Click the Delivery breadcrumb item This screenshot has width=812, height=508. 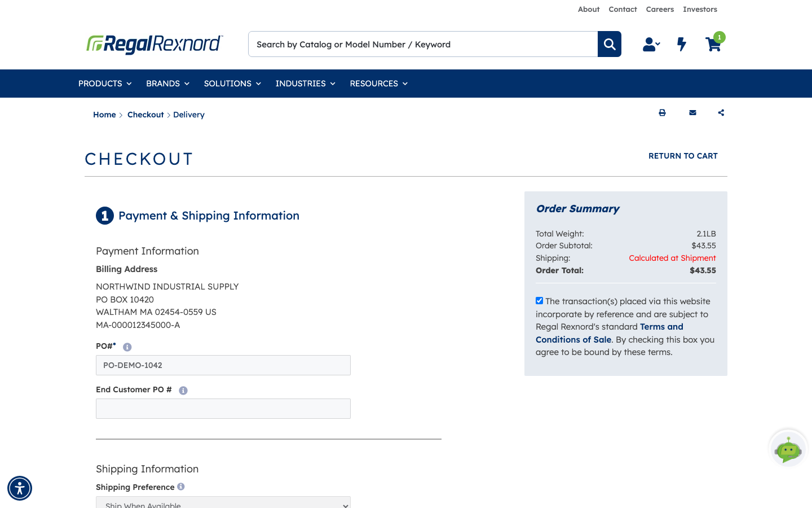(x=189, y=115)
